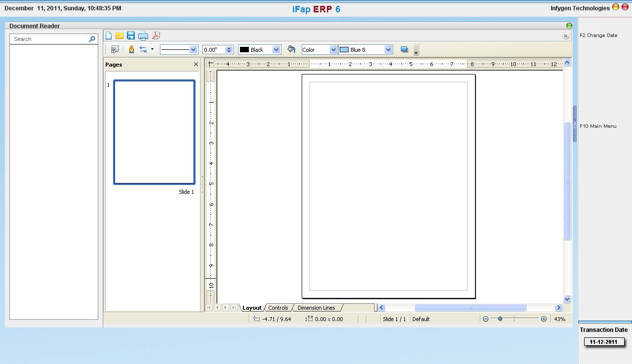Viewport: 632px width, 364px height.
Task: Click in the Search field
Action: coord(49,39)
